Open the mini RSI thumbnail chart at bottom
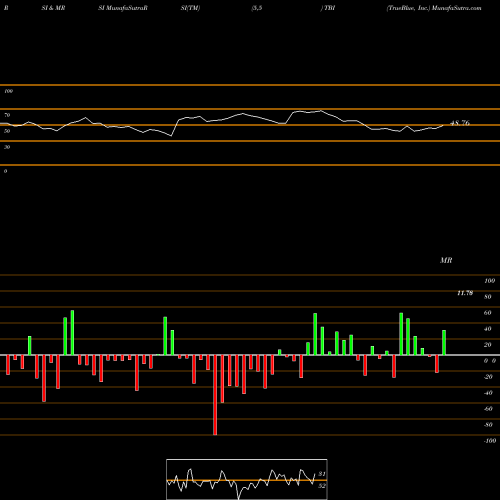 pos(247,479)
